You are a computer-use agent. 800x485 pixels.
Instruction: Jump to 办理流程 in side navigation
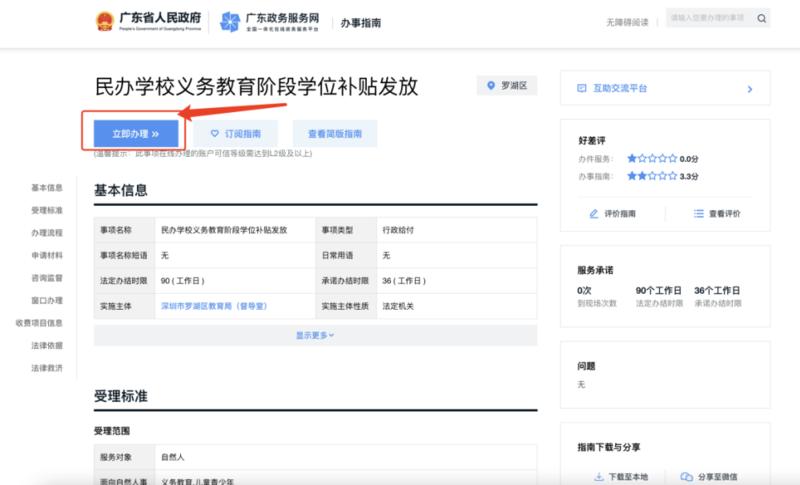47,233
